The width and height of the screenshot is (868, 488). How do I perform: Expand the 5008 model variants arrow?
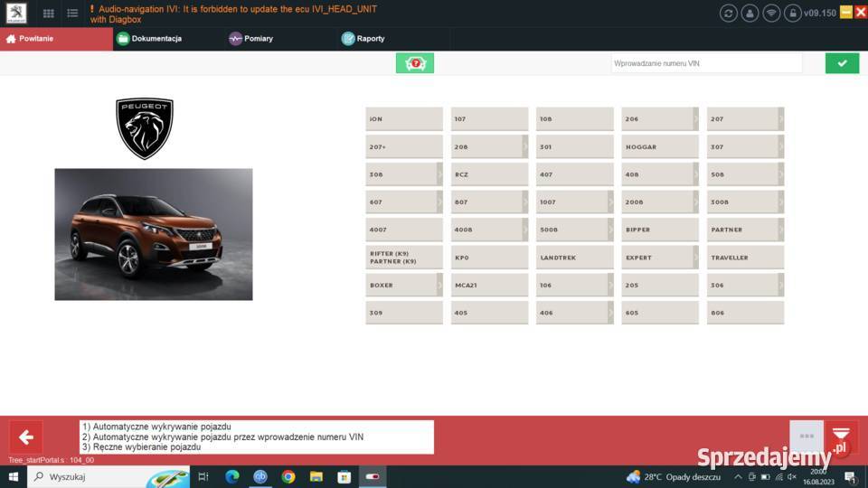[610, 230]
